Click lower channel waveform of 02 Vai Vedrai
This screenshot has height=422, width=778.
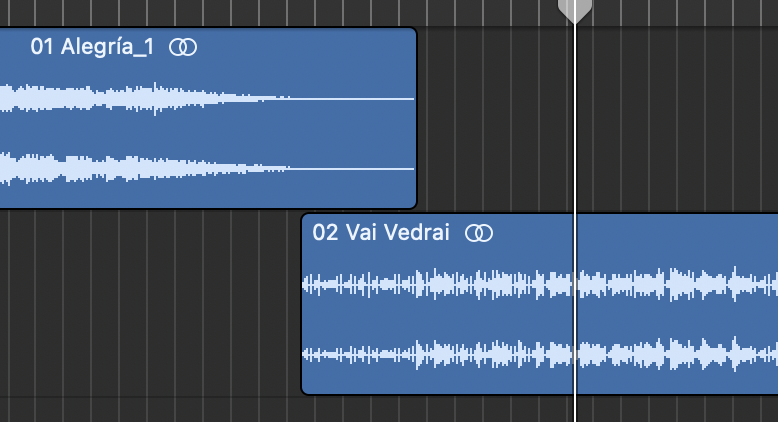(x=450, y=355)
